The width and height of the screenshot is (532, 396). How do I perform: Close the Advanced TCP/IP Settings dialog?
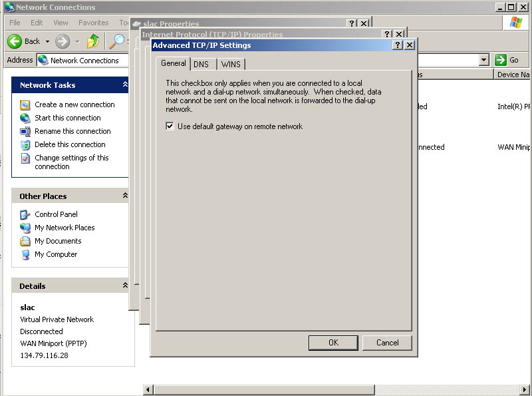pyautogui.click(x=410, y=45)
